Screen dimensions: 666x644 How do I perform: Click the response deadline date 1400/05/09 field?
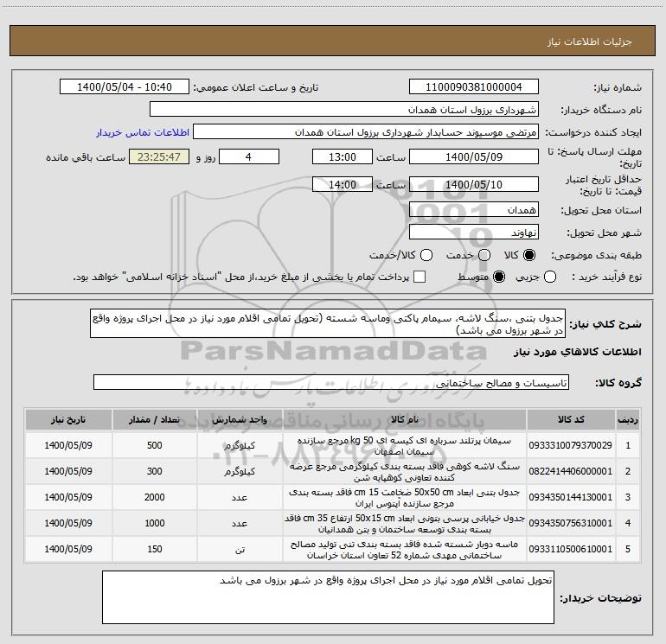474,156
